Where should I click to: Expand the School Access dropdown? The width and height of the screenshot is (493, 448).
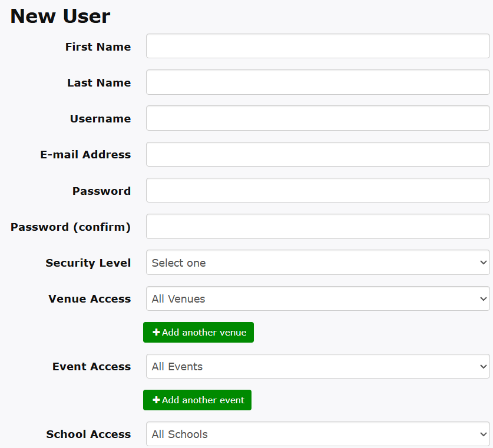pyautogui.click(x=317, y=434)
